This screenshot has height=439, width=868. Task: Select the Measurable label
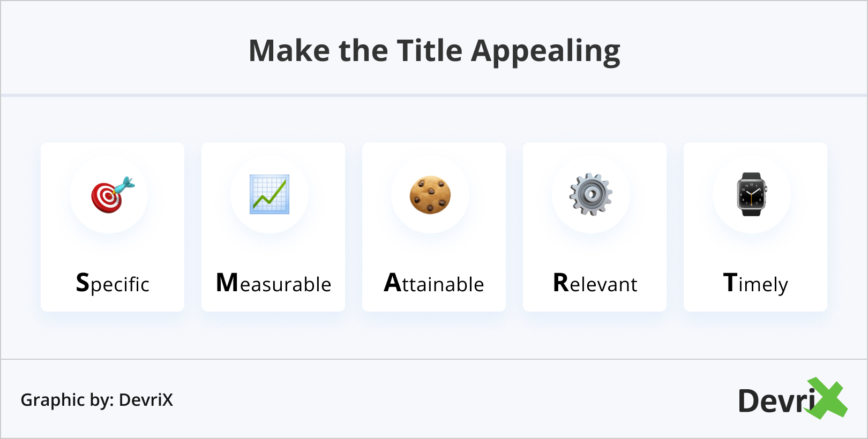tap(273, 284)
